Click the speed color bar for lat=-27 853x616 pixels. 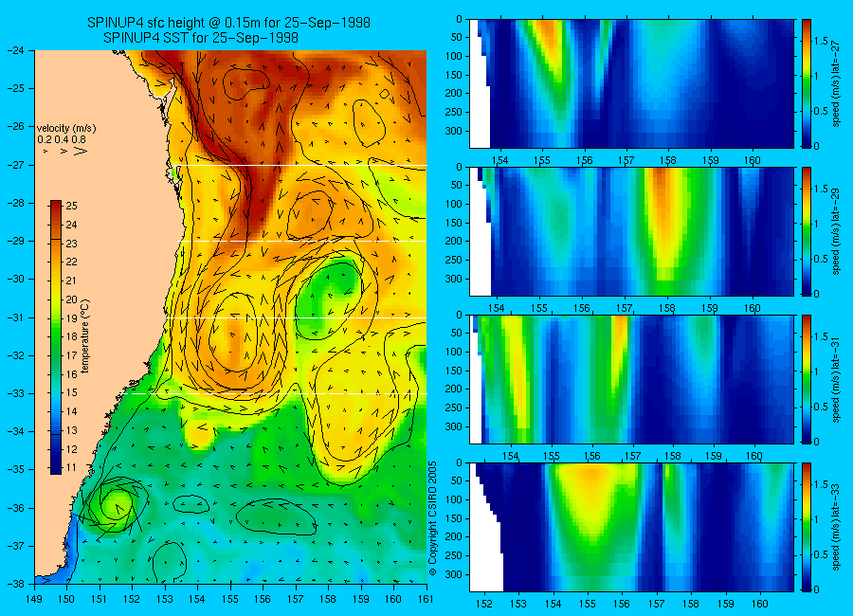[806, 83]
